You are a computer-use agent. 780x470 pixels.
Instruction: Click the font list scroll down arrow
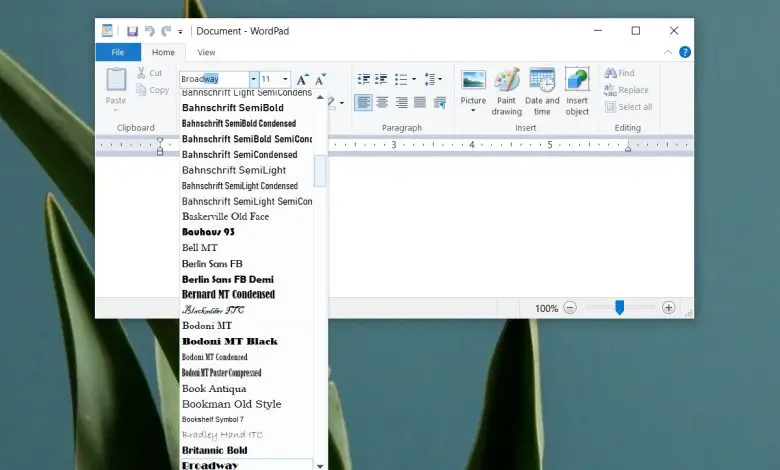click(320, 466)
